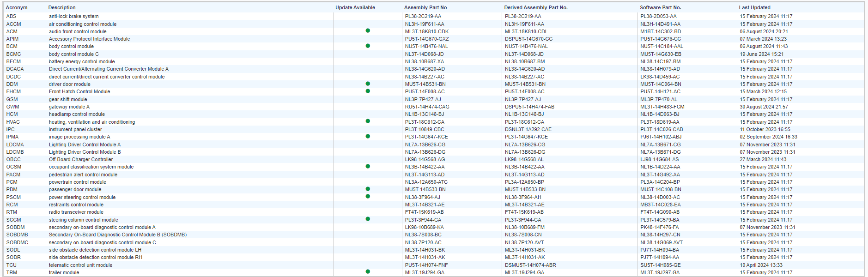This screenshot has width=868, height=277.
Task: Click the IPMA update available green dot
Action: 368,136
